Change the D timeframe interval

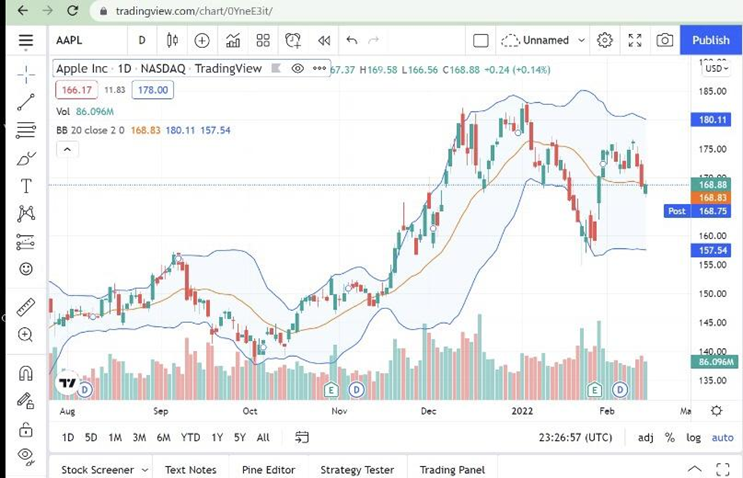tap(142, 40)
